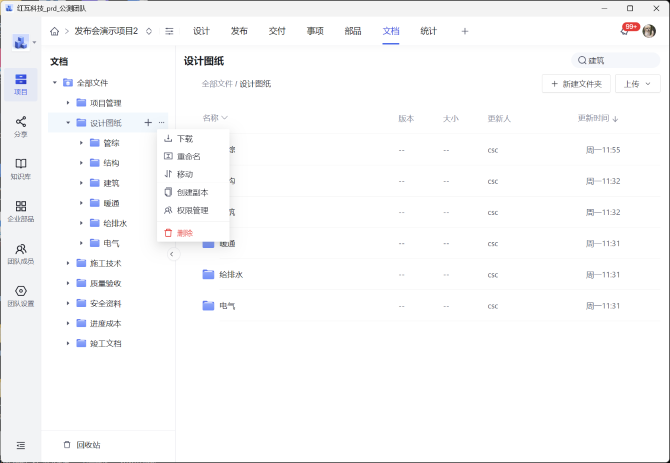Expand the 施工技术 folder tree arrow
The height and width of the screenshot is (463, 670).
tap(68, 263)
